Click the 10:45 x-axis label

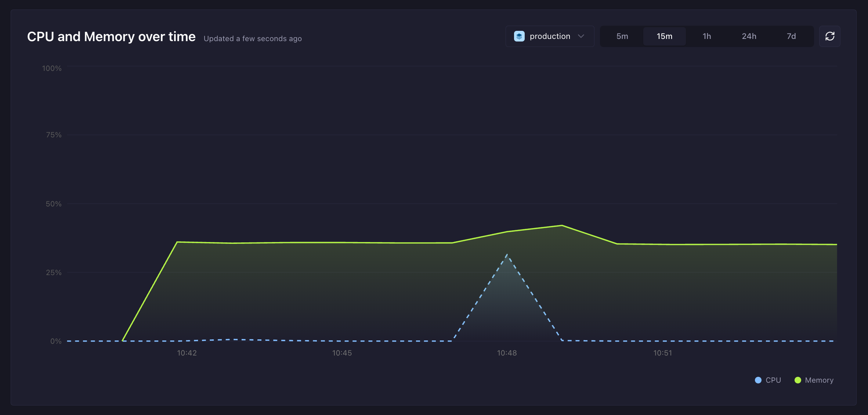pyautogui.click(x=342, y=353)
